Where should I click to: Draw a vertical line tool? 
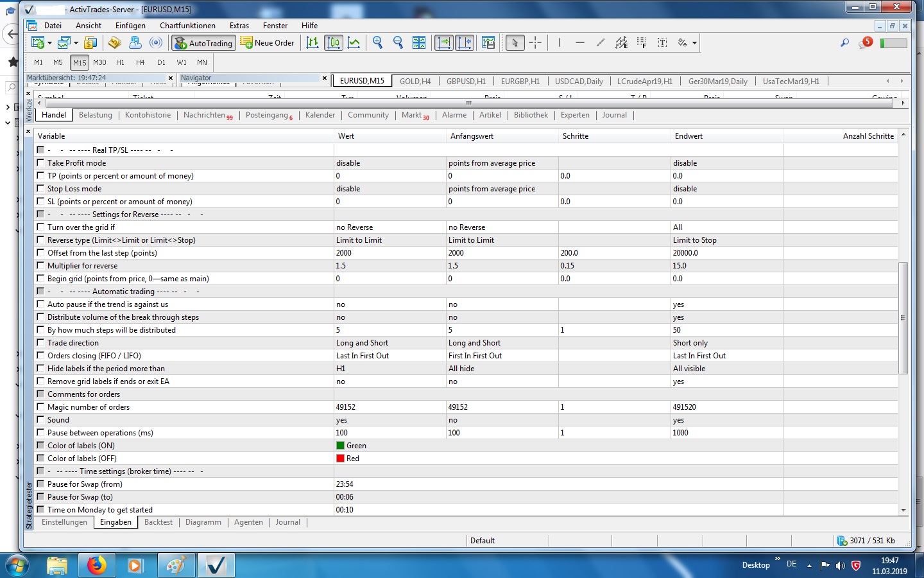click(560, 43)
